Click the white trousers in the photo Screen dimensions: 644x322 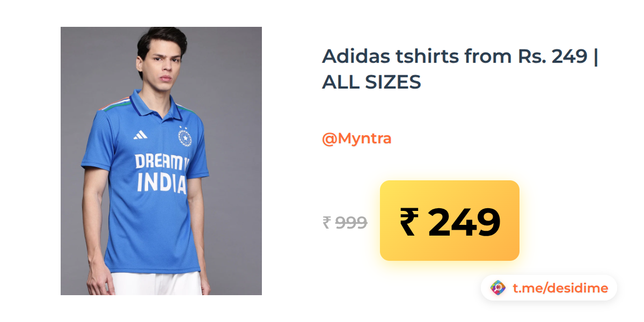click(x=156, y=283)
